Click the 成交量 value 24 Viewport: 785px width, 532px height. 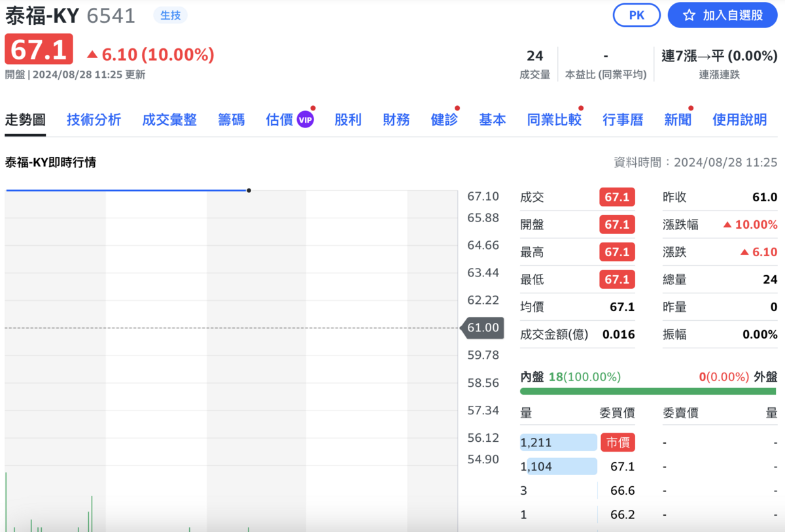click(534, 56)
